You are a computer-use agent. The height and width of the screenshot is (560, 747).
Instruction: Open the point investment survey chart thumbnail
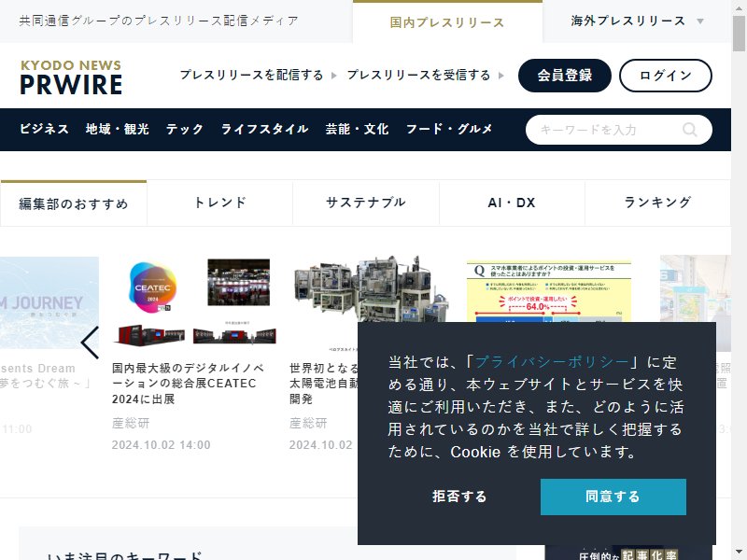(x=549, y=290)
